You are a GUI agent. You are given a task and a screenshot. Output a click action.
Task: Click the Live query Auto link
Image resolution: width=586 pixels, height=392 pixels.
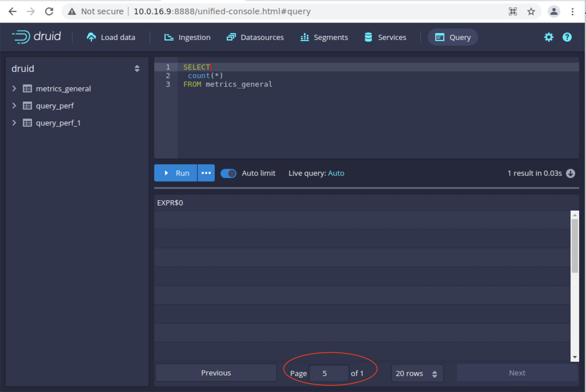(x=336, y=173)
